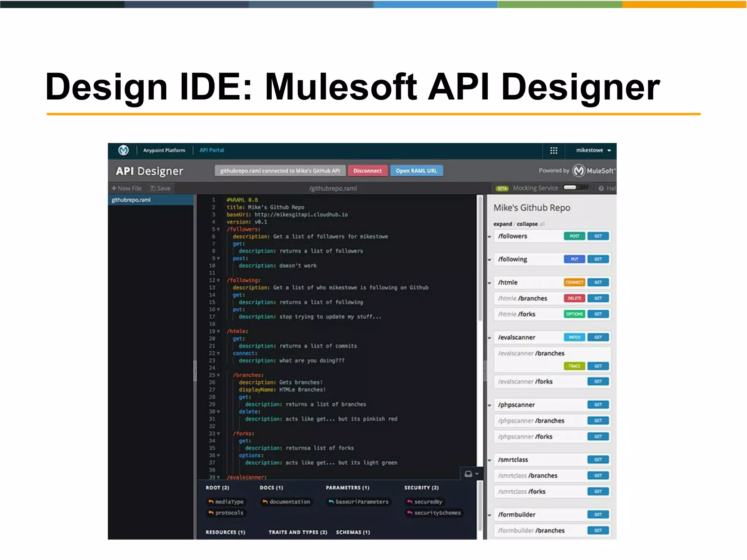Fold code at line 12 /following

pyautogui.click(x=218, y=280)
